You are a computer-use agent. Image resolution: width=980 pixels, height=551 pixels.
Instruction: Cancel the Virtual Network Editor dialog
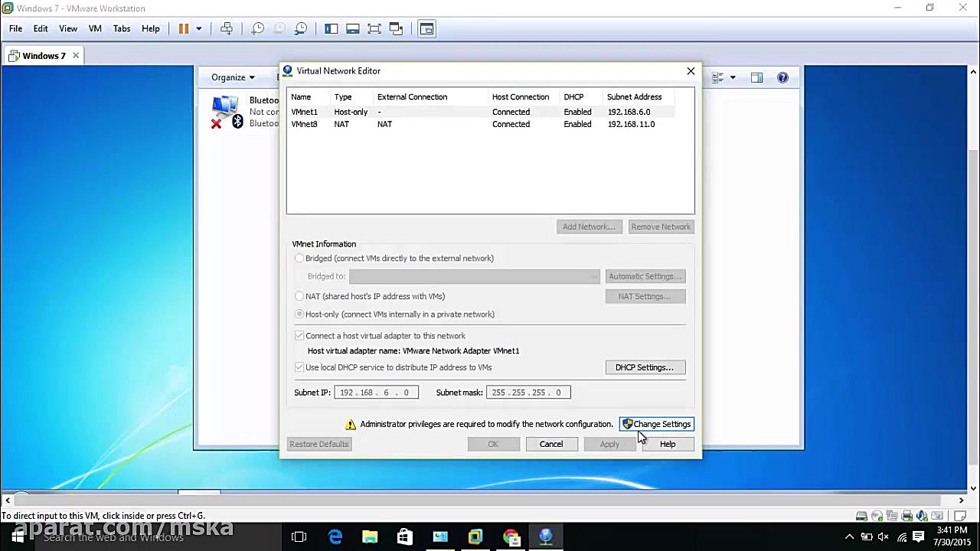click(551, 444)
